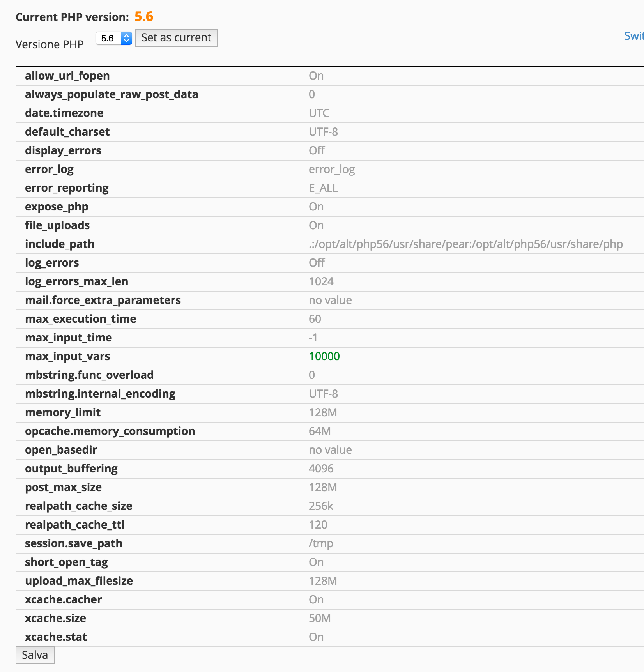Edit the include_path value text
The image size is (644, 672).
(466, 244)
